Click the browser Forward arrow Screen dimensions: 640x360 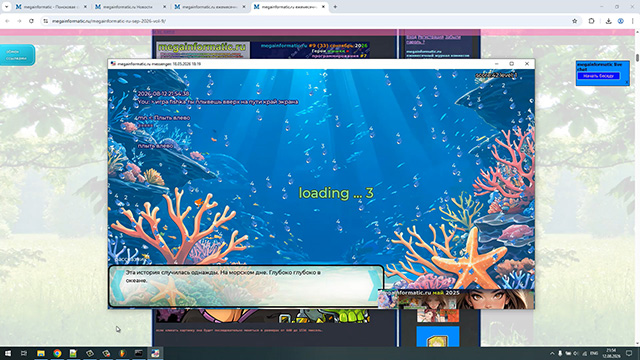pyautogui.click(x=19, y=21)
